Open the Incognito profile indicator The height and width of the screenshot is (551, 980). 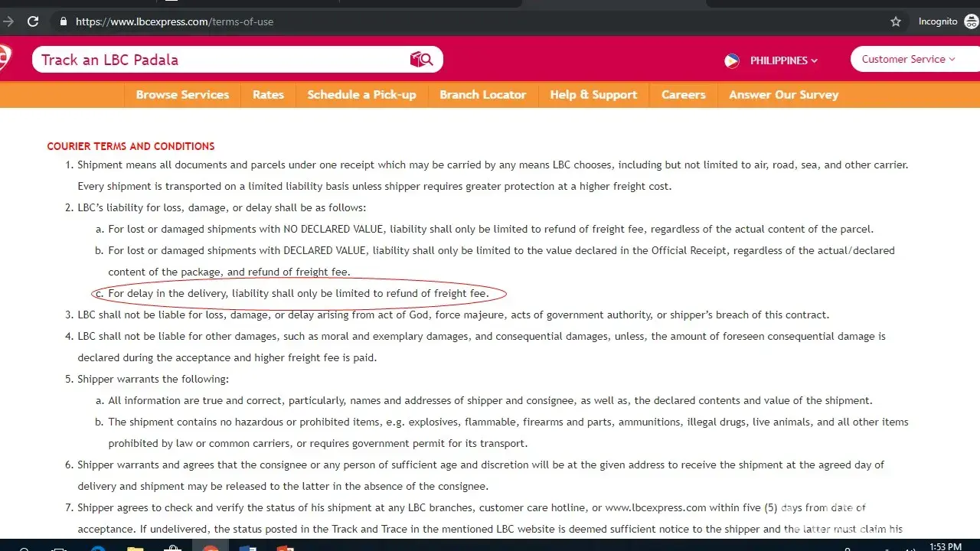point(949,21)
